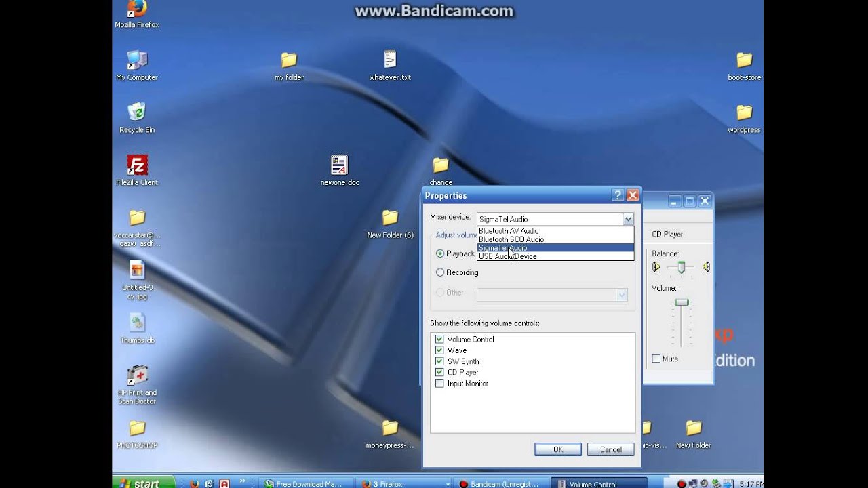This screenshot has width=868, height=488.
Task: Click the Properties dialog help question-mark button
Action: pyautogui.click(x=618, y=195)
